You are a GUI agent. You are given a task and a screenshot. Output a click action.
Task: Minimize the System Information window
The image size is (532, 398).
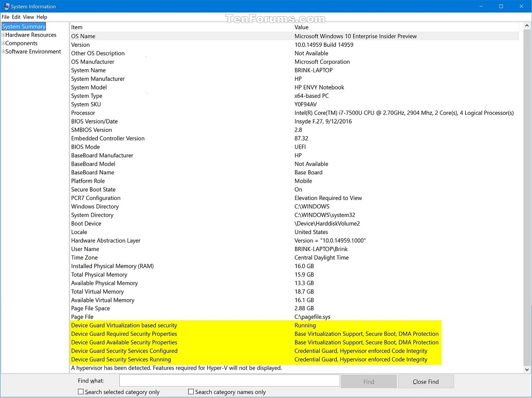481,6
